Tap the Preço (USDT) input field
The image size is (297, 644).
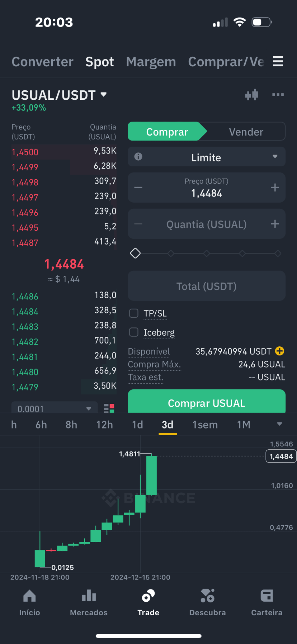(x=207, y=188)
